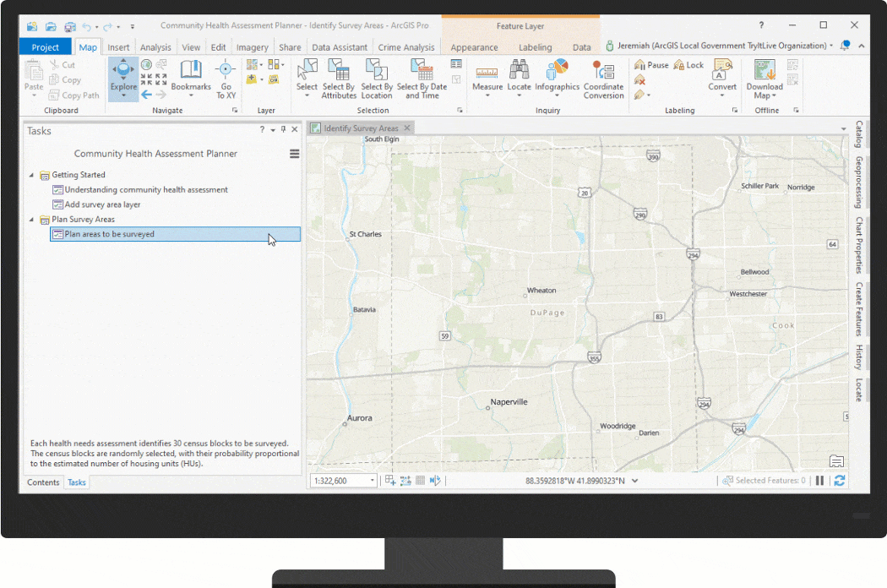Collapse the ribbon with chevron
887x588 pixels.
click(861, 46)
